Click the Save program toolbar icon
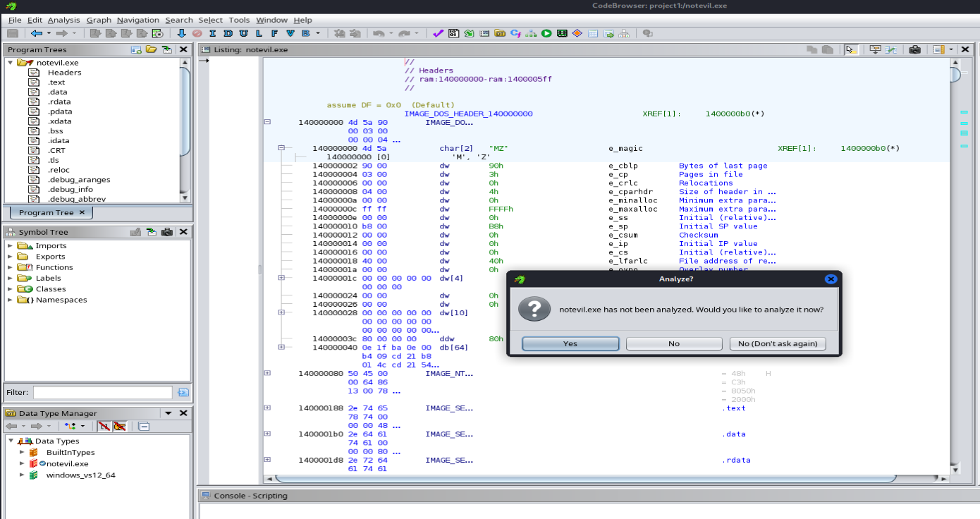The height and width of the screenshot is (519, 980). pyautogui.click(x=13, y=33)
